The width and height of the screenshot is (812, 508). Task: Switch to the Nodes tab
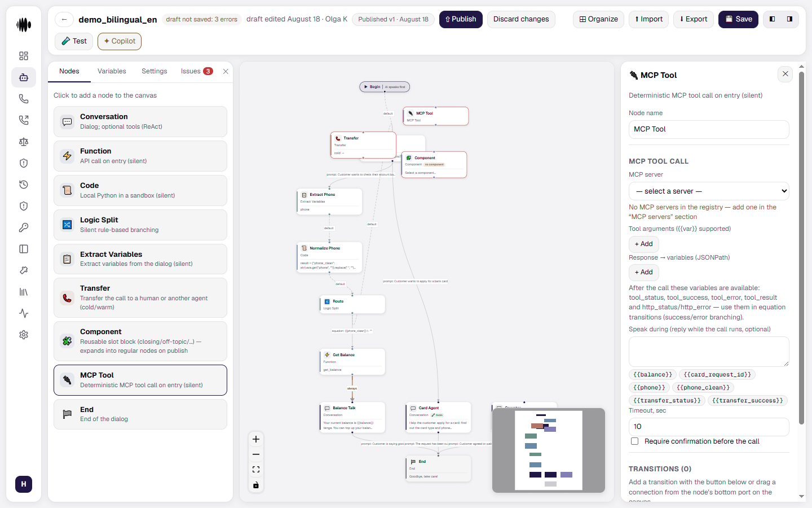[x=69, y=71]
